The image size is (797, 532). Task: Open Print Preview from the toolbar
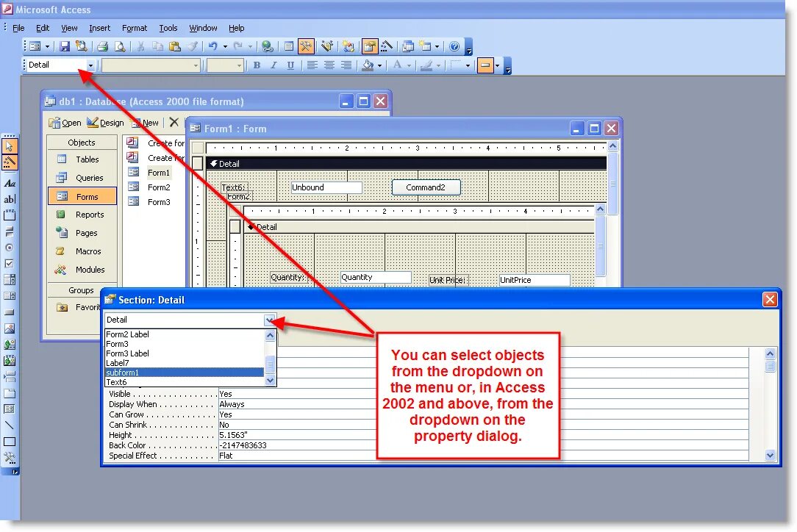point(119,47)
